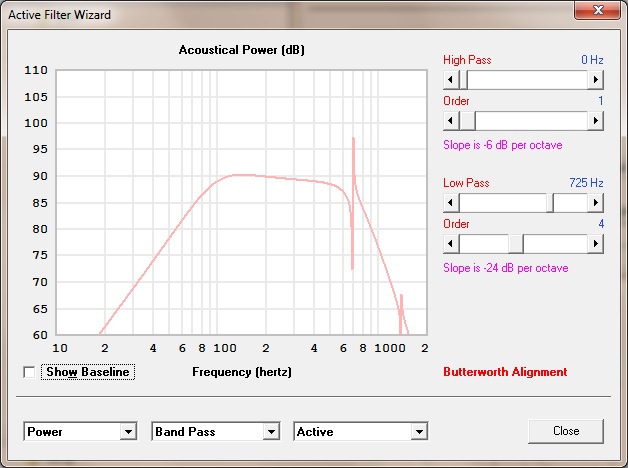Click the Low Pass Order track right of thumb
The height and width of the screenshot is (468, 628).
tap(556, 243)
